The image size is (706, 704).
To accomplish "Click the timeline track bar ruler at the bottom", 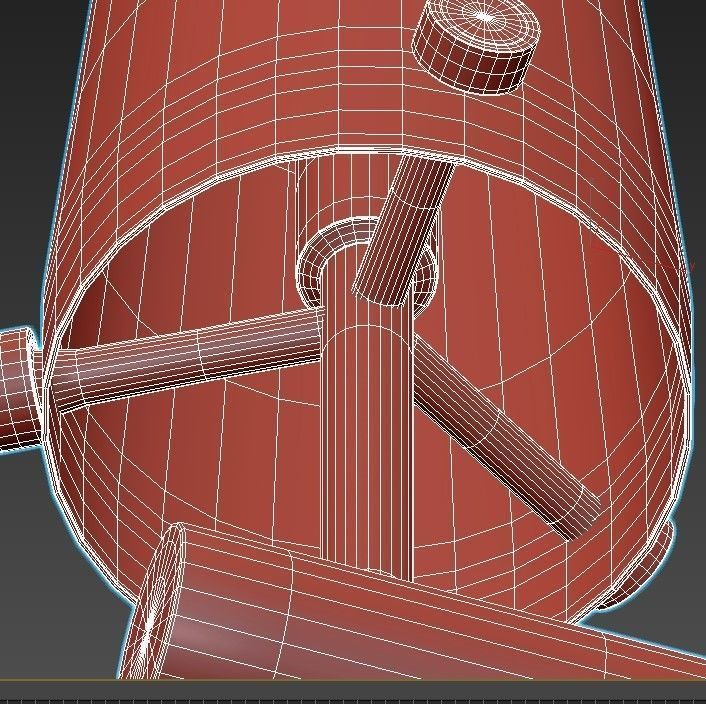I will 353,699.
